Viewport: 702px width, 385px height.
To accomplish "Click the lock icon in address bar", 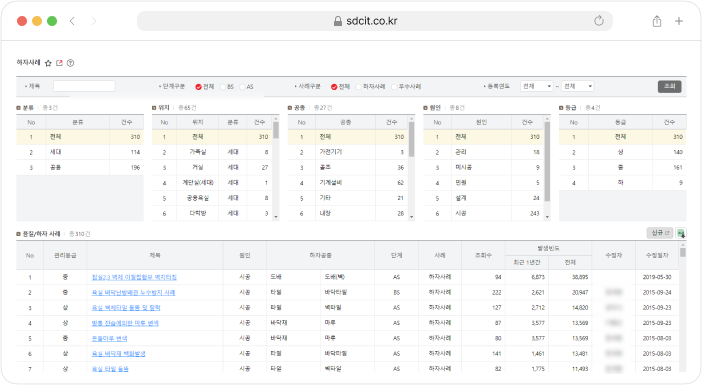I will point(338,21).
